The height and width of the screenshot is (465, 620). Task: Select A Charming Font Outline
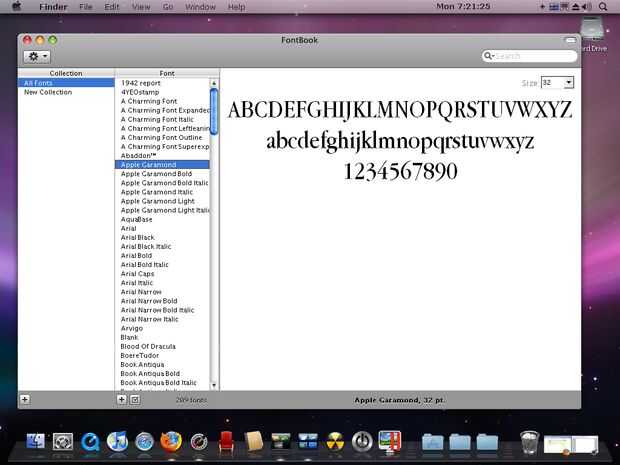pos(161,138)
